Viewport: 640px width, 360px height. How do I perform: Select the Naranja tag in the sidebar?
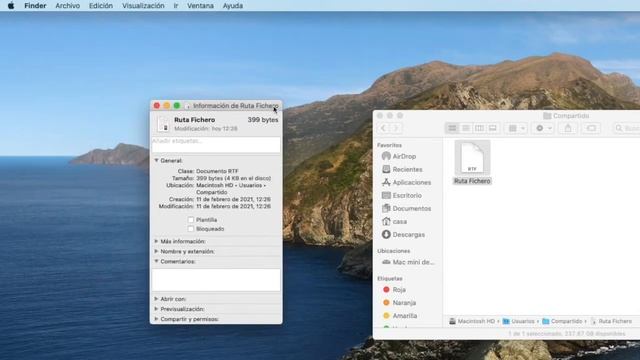tap(405, 302)
